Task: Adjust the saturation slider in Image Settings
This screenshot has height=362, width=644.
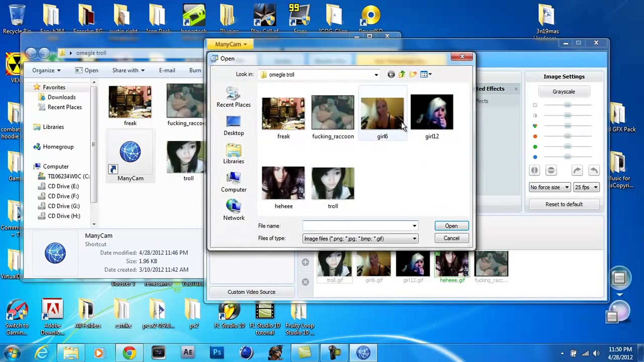Action: tap(568, 126)
